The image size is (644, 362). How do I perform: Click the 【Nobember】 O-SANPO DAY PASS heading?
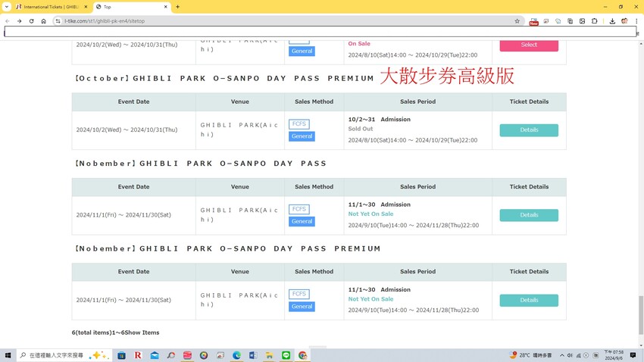(x=201, y=164)
